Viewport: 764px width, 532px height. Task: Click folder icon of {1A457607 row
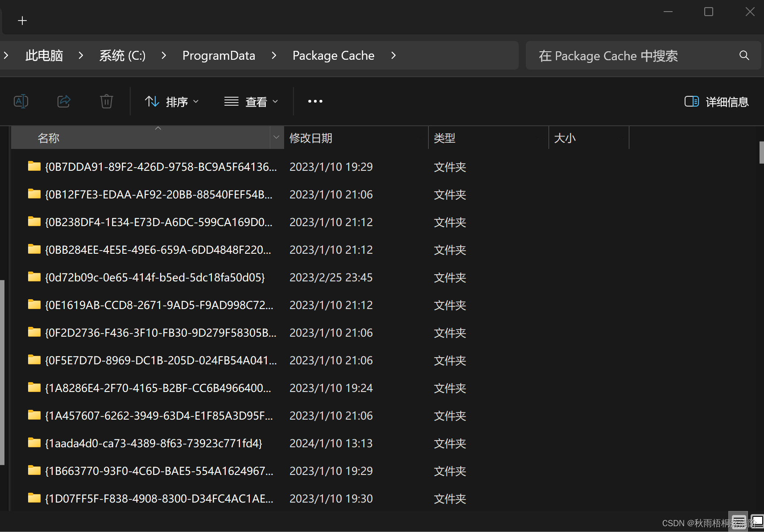pyautogui.click(x=34, y=415)
